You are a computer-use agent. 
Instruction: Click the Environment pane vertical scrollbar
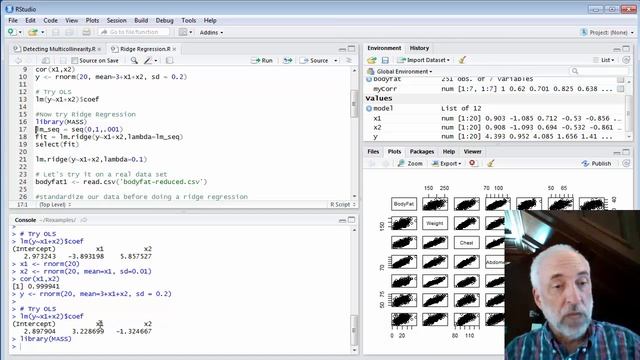tap(629, 108)
